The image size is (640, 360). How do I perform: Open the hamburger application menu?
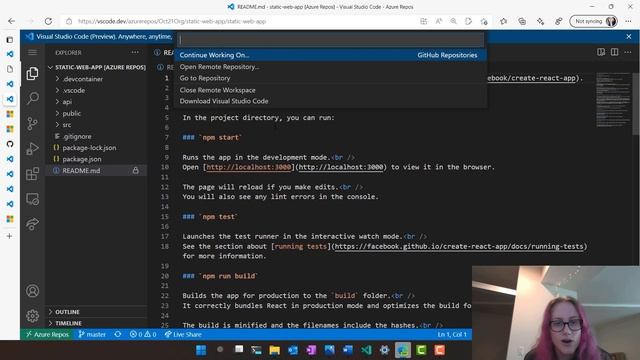coord(32,52)
